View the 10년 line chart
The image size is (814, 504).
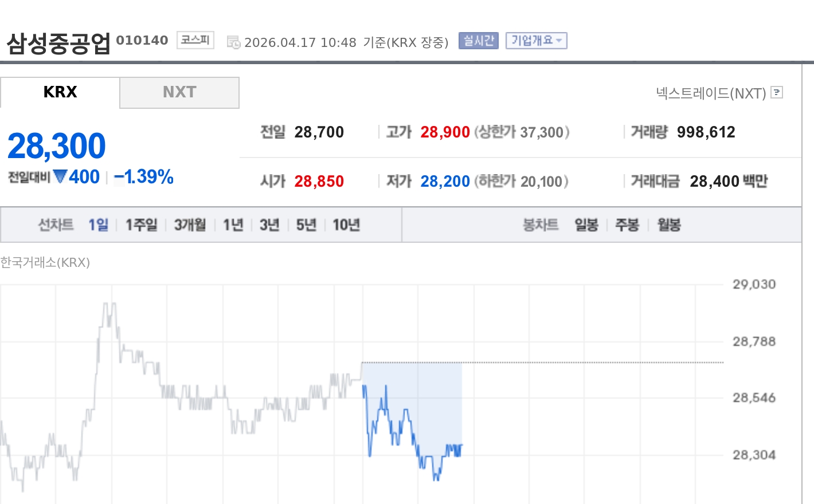[346, 225]
